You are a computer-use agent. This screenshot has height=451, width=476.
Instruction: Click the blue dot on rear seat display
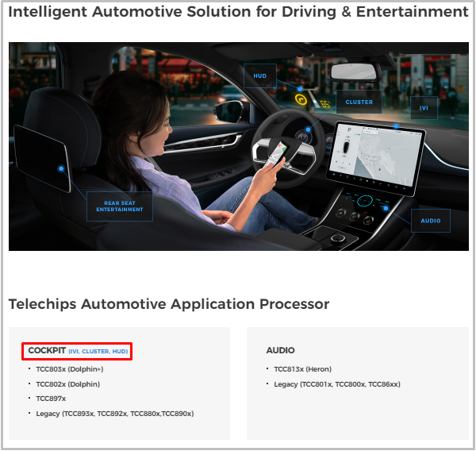click(x=61, y=168)
